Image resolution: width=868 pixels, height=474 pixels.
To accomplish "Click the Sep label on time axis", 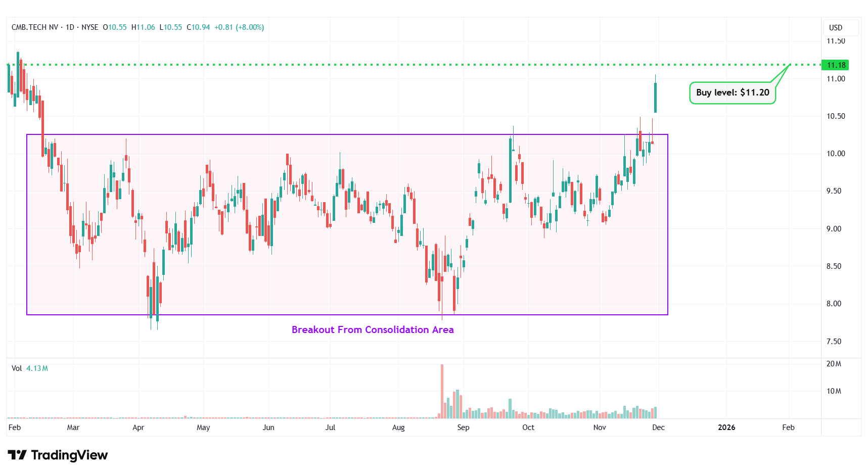I will 463,428.
